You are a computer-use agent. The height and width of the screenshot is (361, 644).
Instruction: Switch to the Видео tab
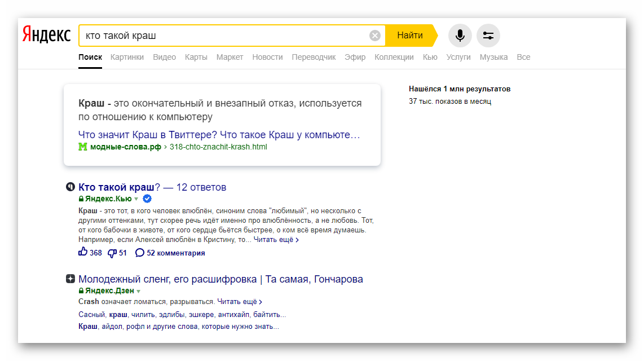click(x=164, y=57)
